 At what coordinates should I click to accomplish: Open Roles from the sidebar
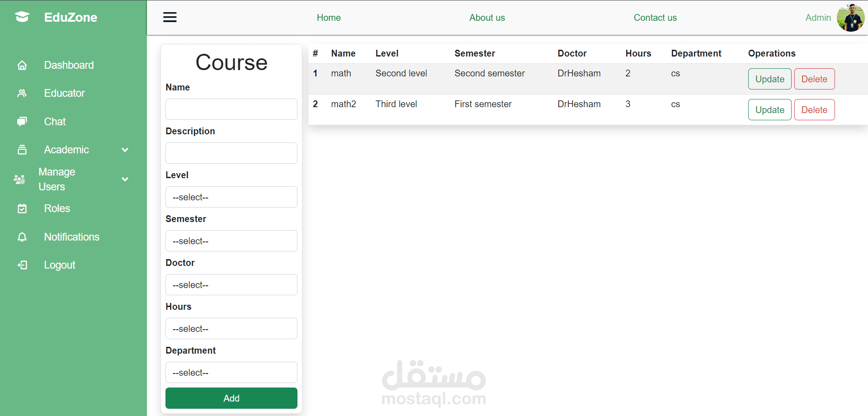click(57, 208)
